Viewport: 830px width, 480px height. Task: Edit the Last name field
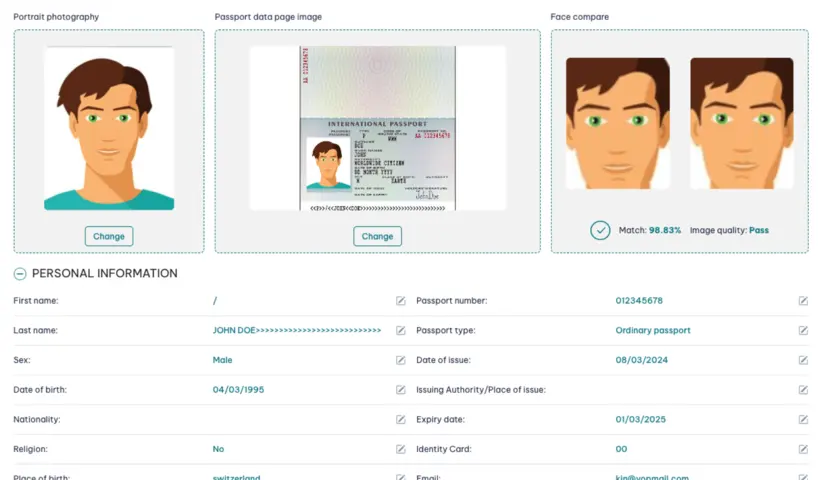[x=401, y=330]
